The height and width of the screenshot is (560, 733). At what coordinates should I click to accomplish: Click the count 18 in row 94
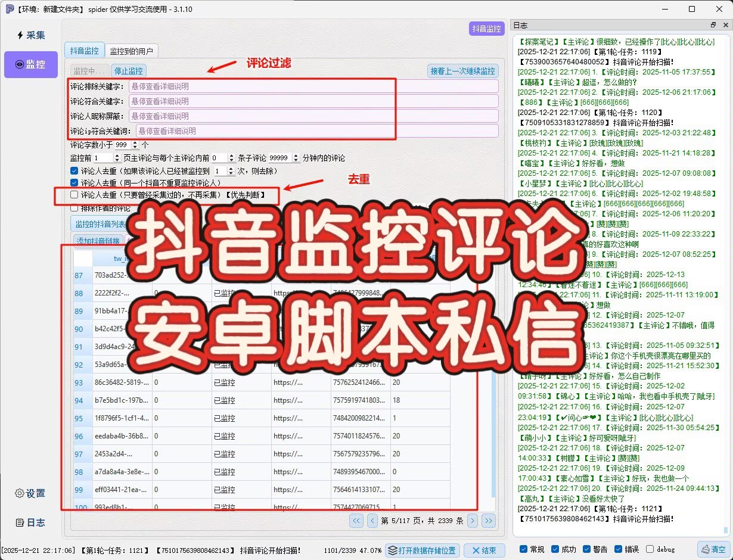[420, 401]
